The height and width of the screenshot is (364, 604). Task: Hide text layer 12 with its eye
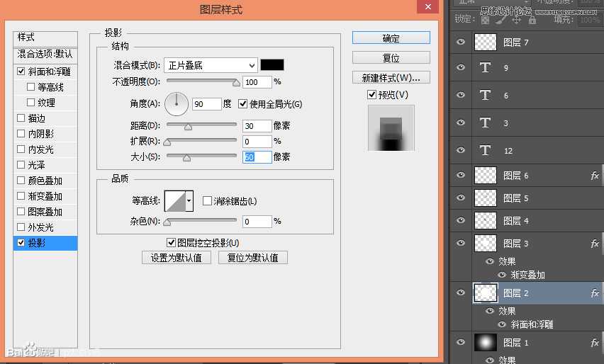click(461, 150)
